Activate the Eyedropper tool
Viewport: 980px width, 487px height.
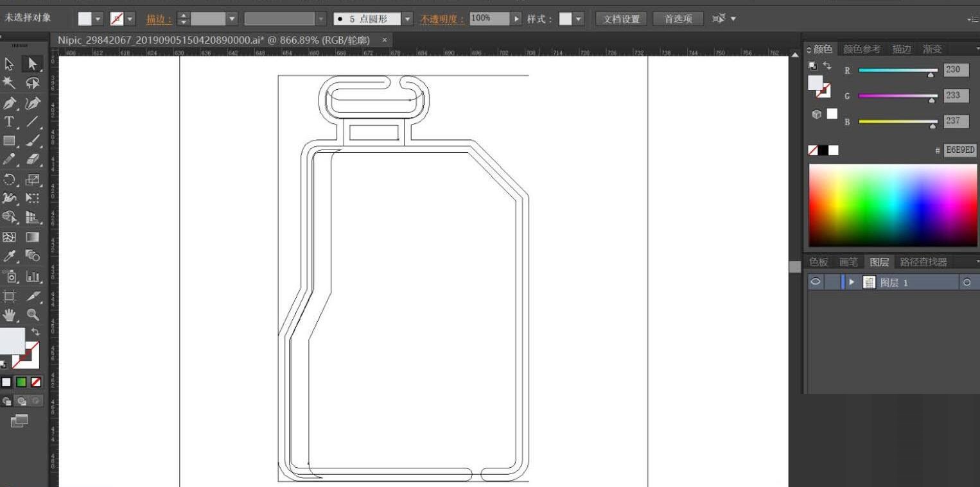pos(10,256)
